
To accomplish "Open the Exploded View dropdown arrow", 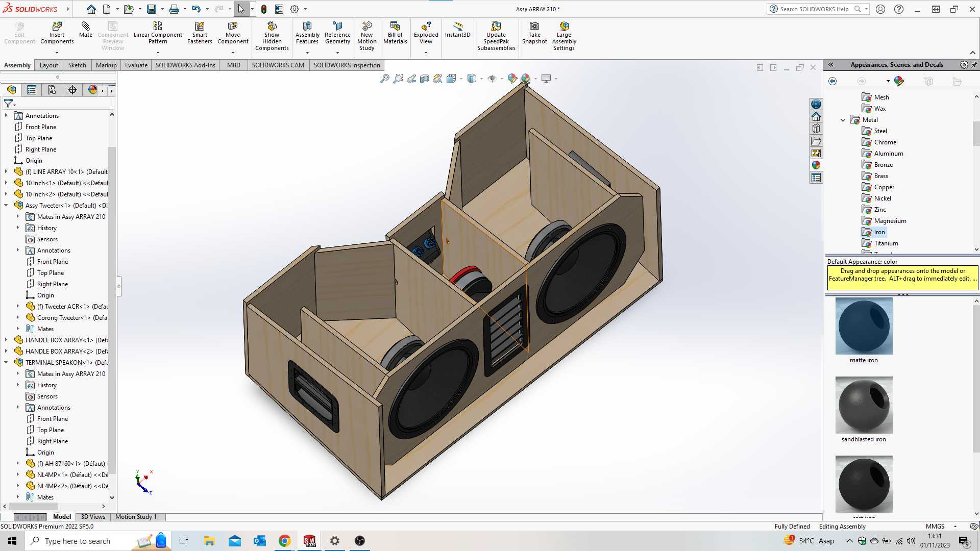I will pos(426,53).
